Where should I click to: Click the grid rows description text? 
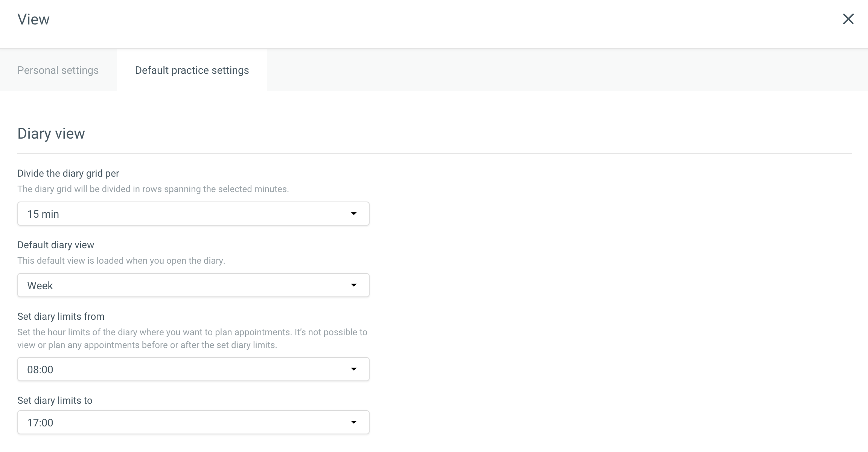(x=153, y=189)
